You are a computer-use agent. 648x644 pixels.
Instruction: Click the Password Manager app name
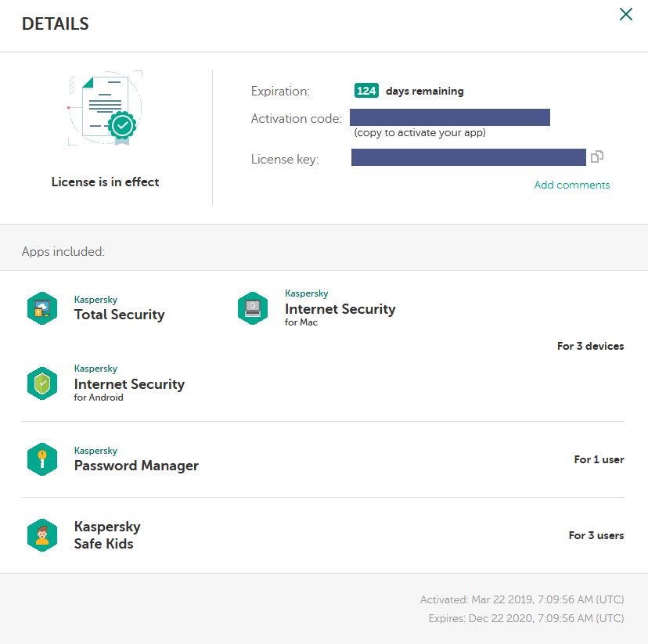point(136,466)
